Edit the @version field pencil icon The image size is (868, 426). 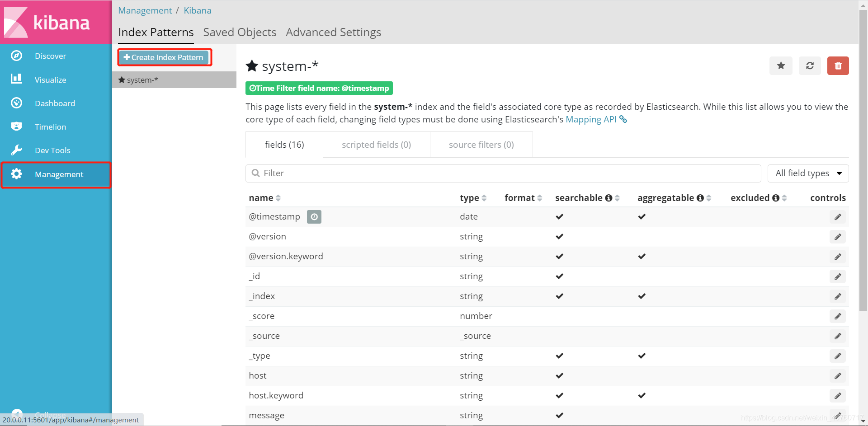click(x=838, y=237)
